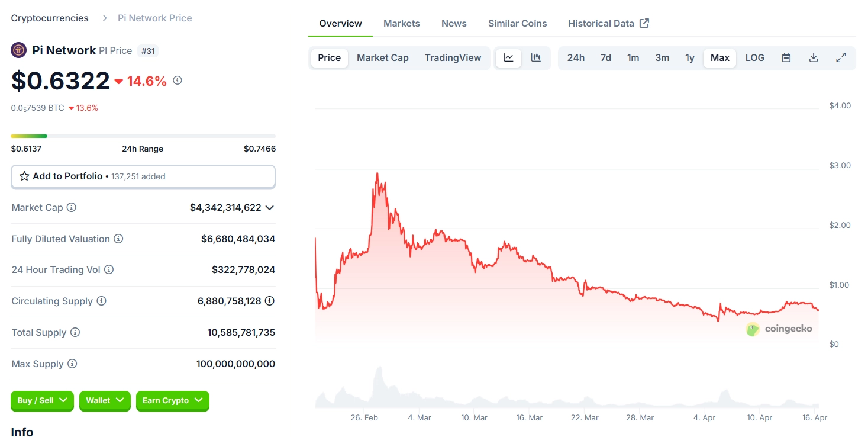Viewport: 868px width, 437px height.
Task: Click the $0.6322 current price
Action: [60, 81]
